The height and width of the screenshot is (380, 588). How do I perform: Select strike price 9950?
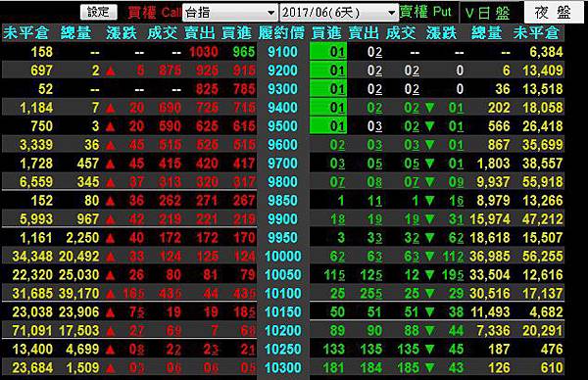(x=283, y=238)
